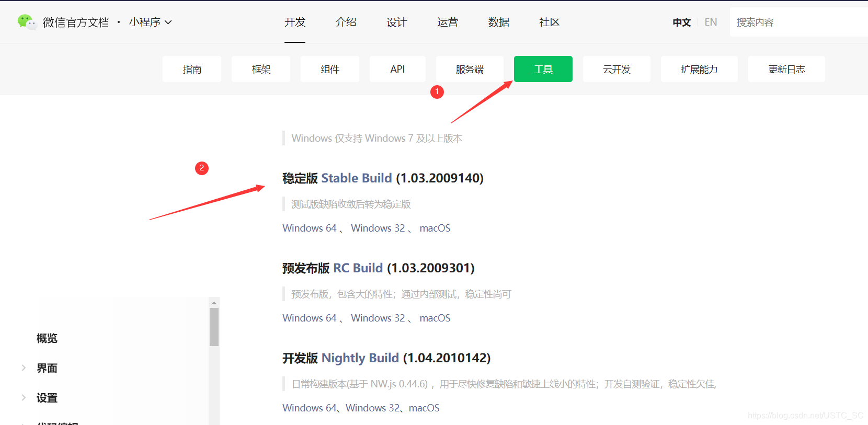Click the WeChat logo icon
The width and height of the screenshot is (868, 425).
pos(27,22)
